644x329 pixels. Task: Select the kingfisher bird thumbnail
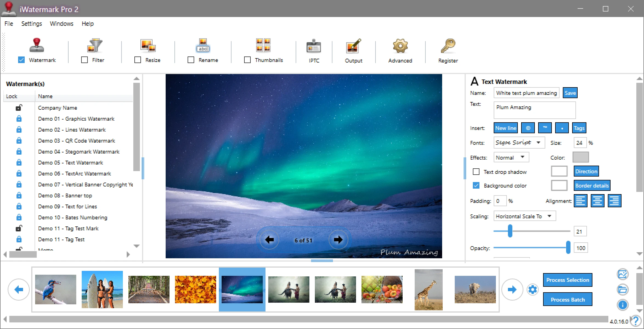click(56, 289)
